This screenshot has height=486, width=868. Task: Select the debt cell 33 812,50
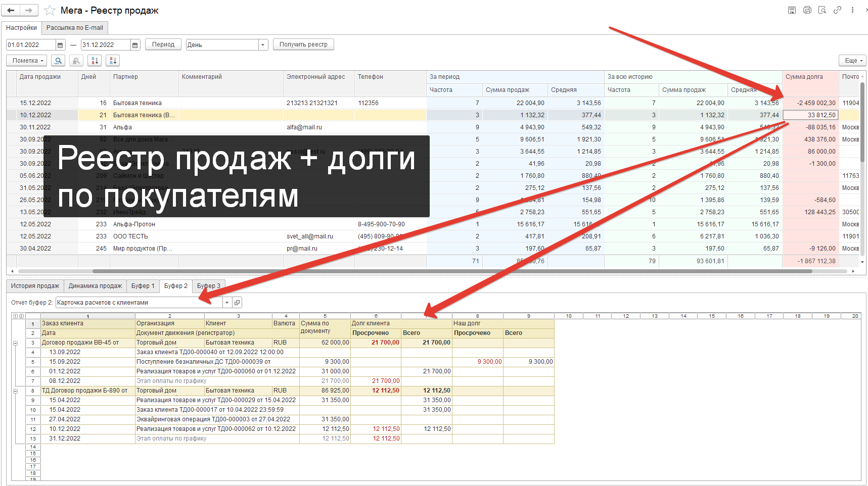(x=810, y=115)
